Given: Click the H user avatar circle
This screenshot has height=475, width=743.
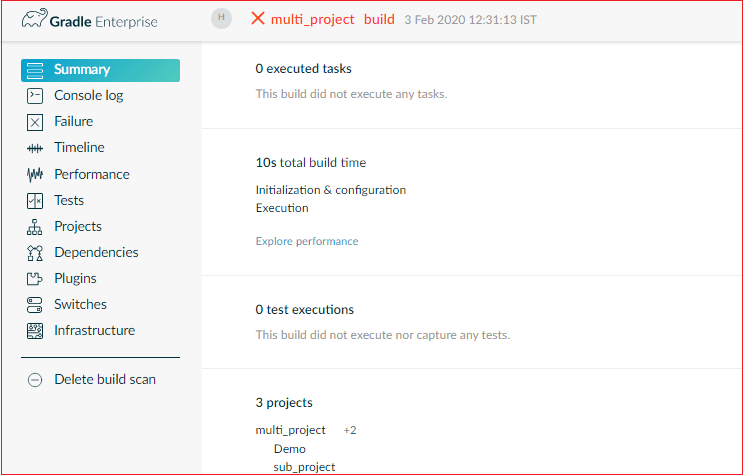Looking at the screenshot, I should [221, 18].
